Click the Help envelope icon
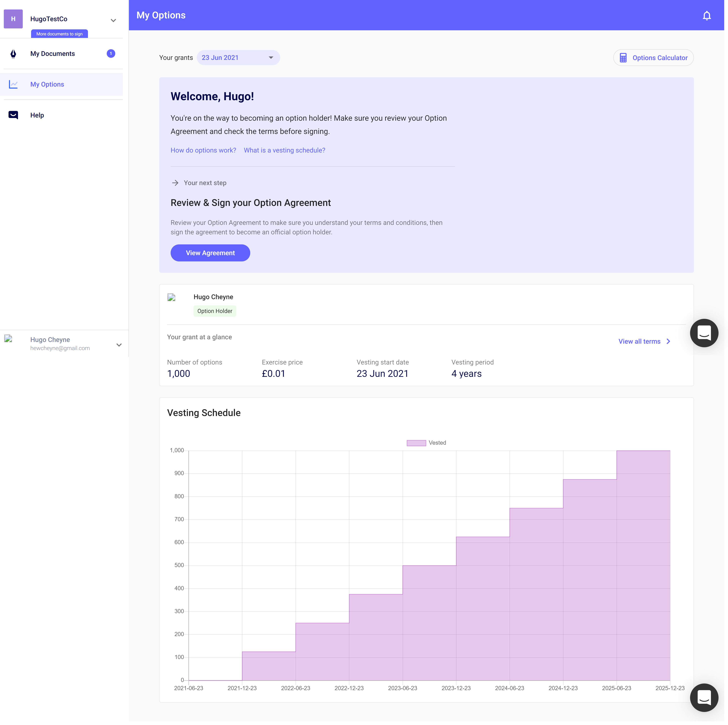 point(13,115)
